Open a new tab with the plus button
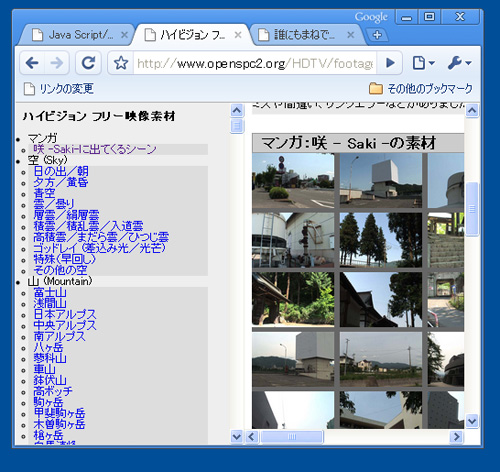 [x=377, y=35]
